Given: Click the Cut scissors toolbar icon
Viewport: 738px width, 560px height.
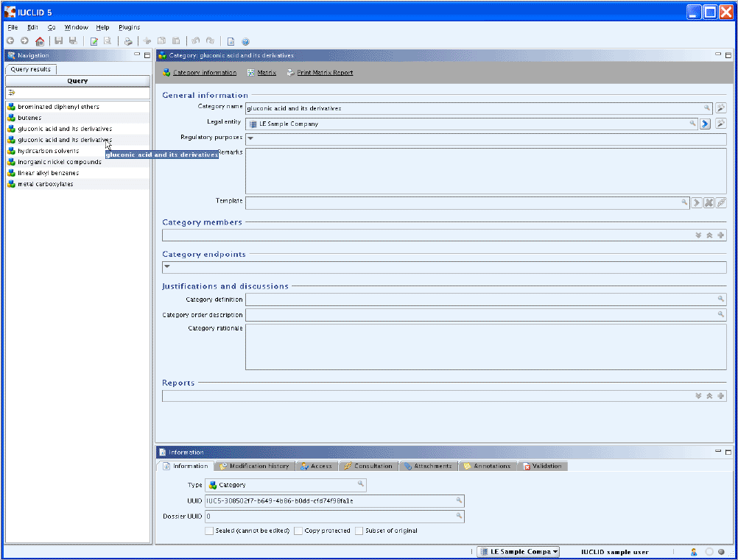Looking at the screenshot, I should tap(147, 41).
